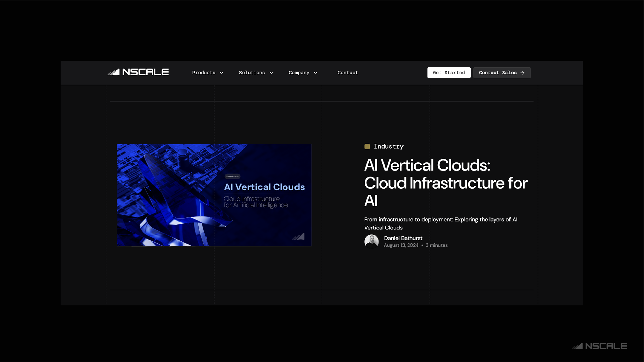Screen dimensions: 644x362
Task: Click the announcement badge in the thumbnail
Action: click(x=232, y=176)
